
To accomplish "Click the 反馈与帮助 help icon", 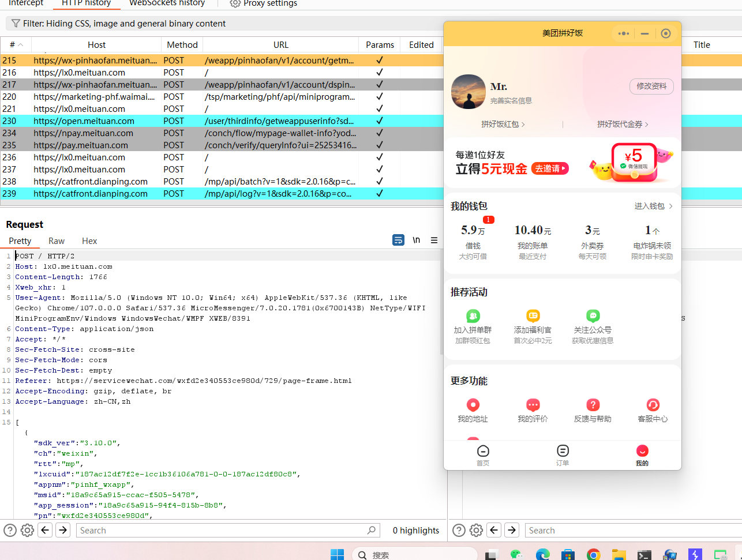I will [593, 405].
